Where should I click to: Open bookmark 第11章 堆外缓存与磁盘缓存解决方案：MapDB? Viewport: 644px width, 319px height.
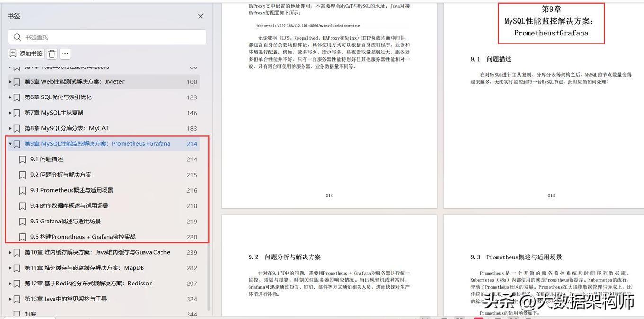click(84, 268)
